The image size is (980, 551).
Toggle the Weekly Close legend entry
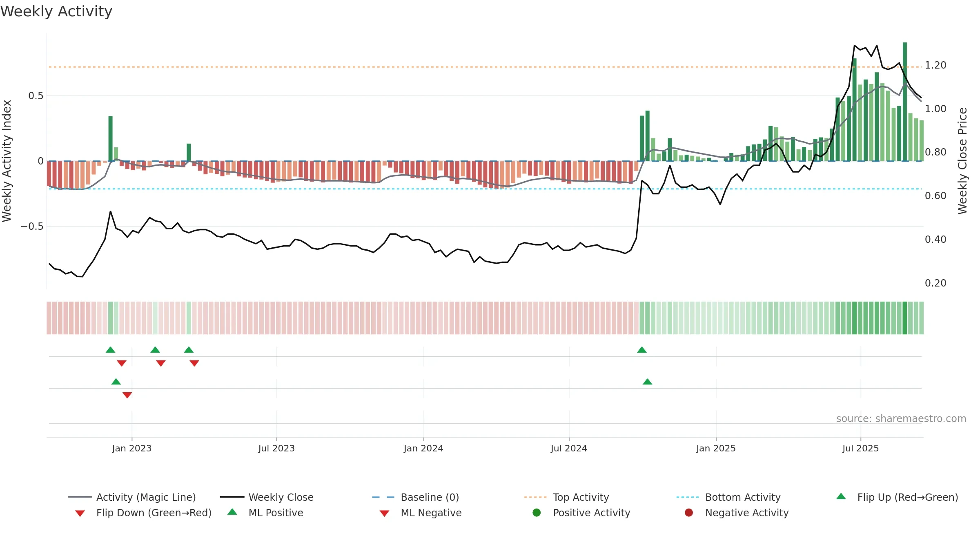267,497
